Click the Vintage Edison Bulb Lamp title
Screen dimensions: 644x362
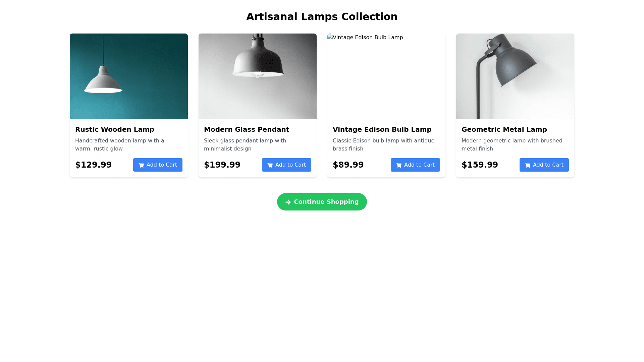click(382, 129)
